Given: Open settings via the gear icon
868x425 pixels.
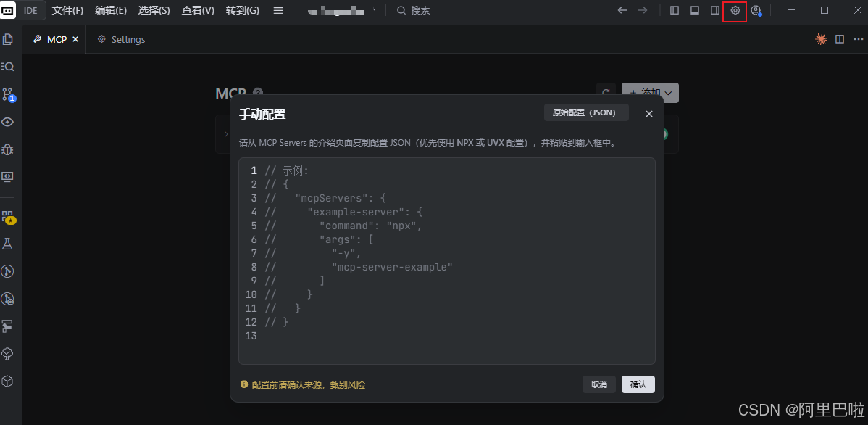Looking at the screenshot, I should coord(735,11).
